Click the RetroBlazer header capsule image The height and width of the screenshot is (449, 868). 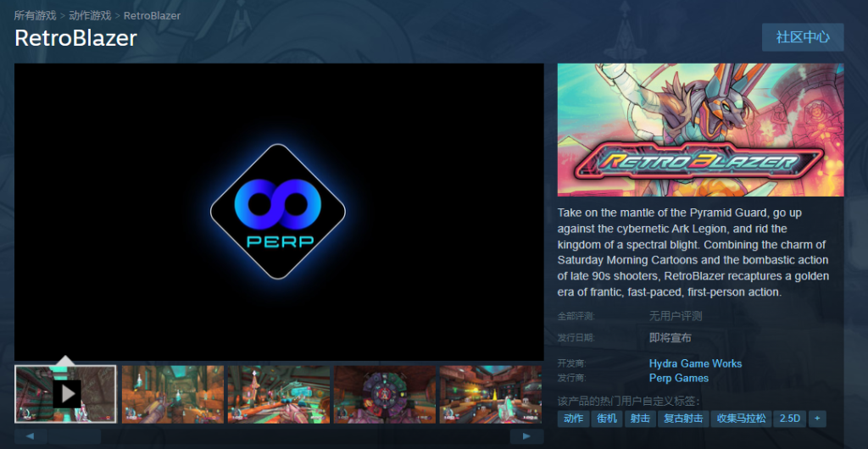[x=700, y=130]
